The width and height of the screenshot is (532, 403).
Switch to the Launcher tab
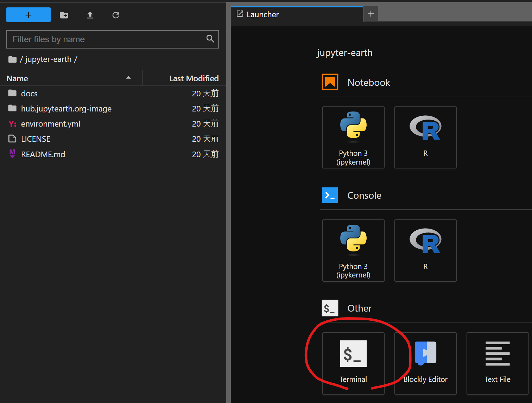[x=262, y=14]
